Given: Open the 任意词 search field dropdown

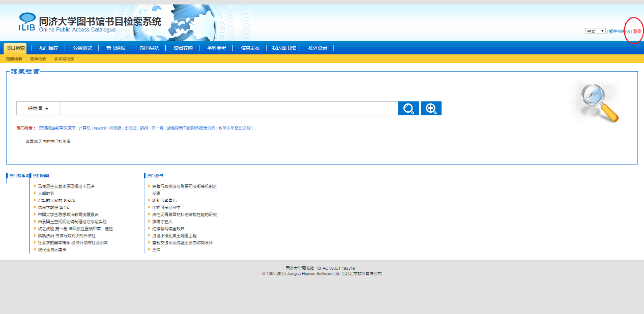Looking at the screenshot, I should [x=38, y=108].
